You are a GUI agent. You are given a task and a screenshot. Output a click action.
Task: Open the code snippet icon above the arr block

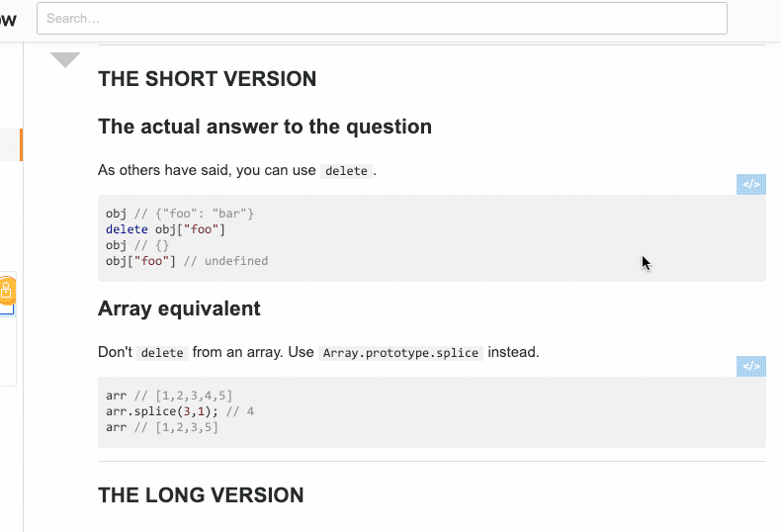click(751, 366)
